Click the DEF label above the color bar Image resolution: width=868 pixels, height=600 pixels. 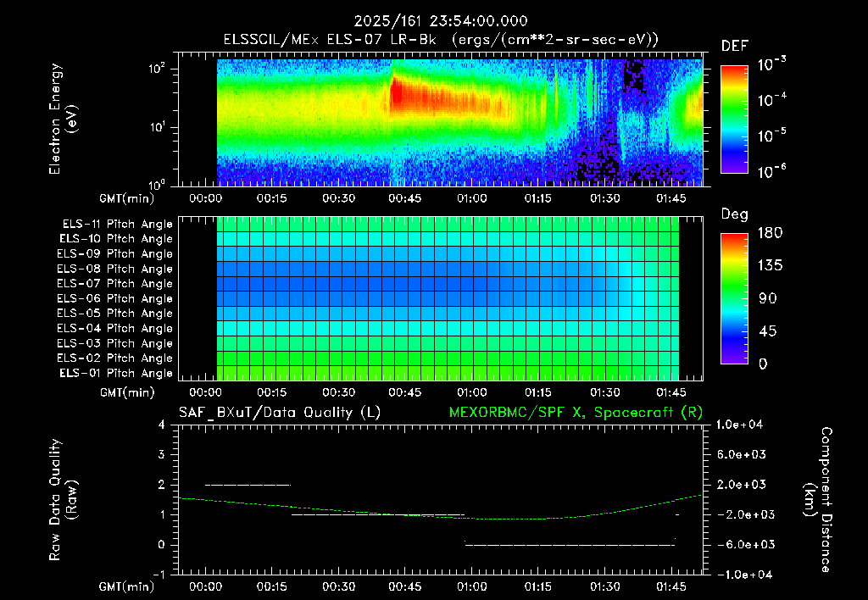[735, 47]
